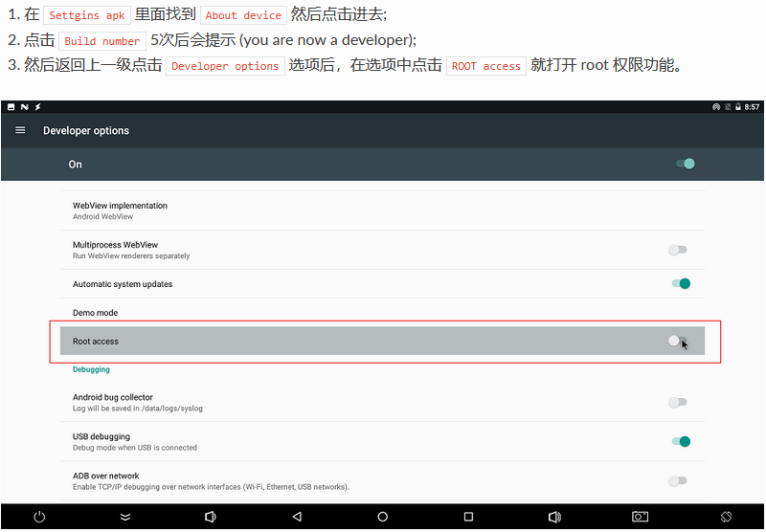Take a screenshot with the camera icon
Image resolution: width=766 pixels, height=532 pixels.
(640, 517)
